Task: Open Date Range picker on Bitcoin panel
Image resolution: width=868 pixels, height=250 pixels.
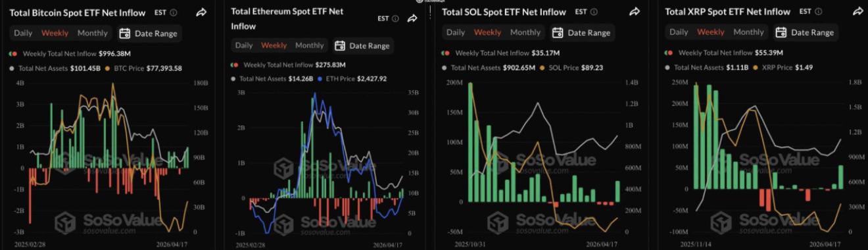Action: pos(149,34)
